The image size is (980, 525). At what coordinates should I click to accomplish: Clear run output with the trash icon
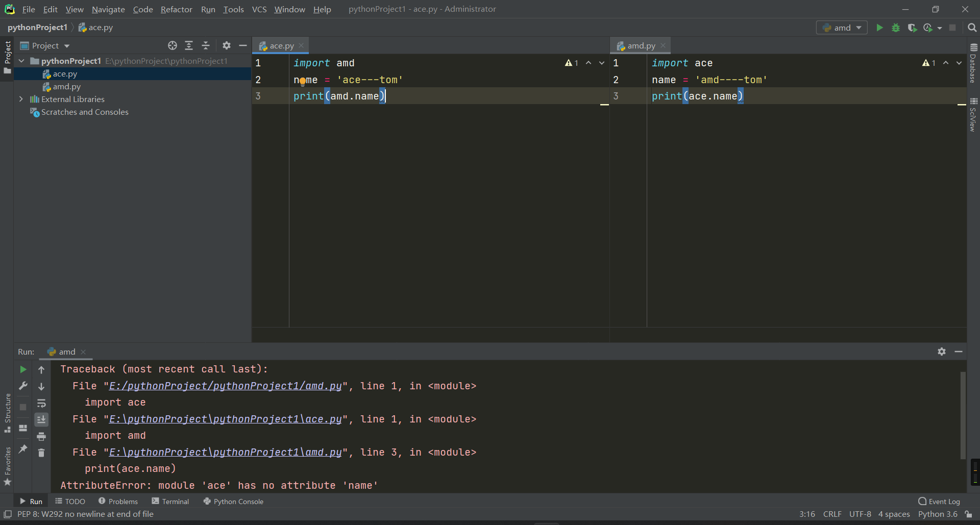point(41,453)
